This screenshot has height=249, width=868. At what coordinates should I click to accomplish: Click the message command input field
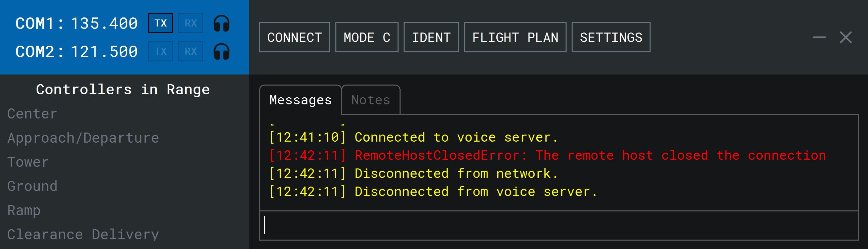click(559, 225)
